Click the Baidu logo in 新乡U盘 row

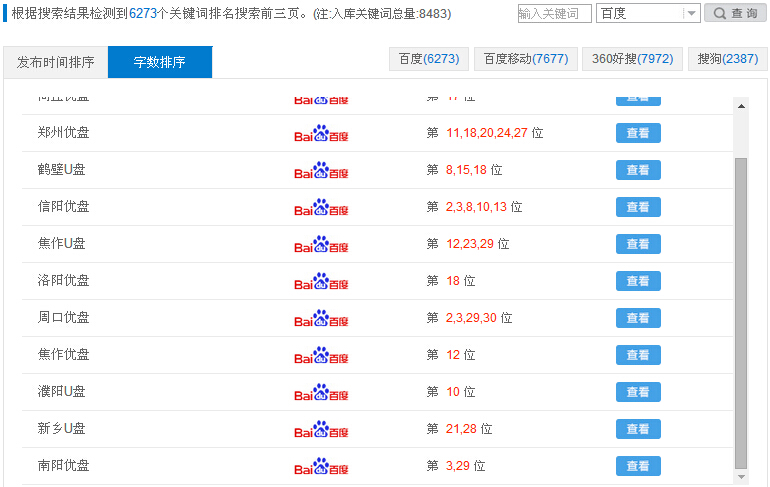pyautogui.click(x=321, y=429)
